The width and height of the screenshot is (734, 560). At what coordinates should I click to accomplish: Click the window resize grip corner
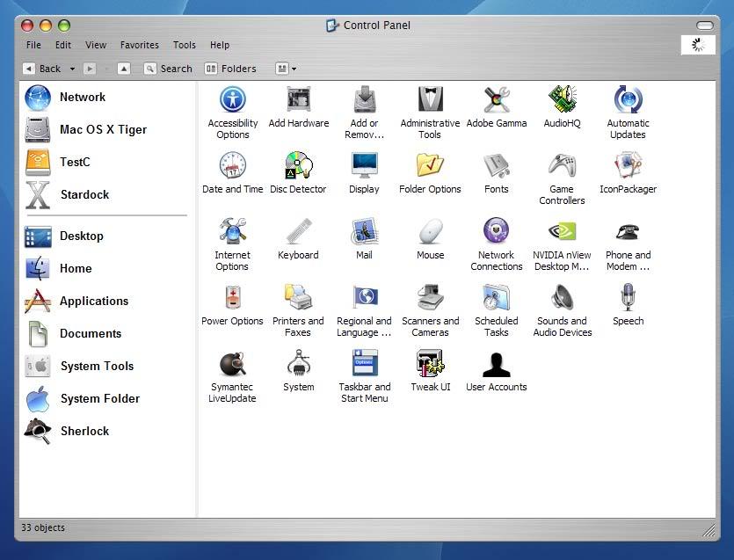pyautogui.click(x=709, y=530)
